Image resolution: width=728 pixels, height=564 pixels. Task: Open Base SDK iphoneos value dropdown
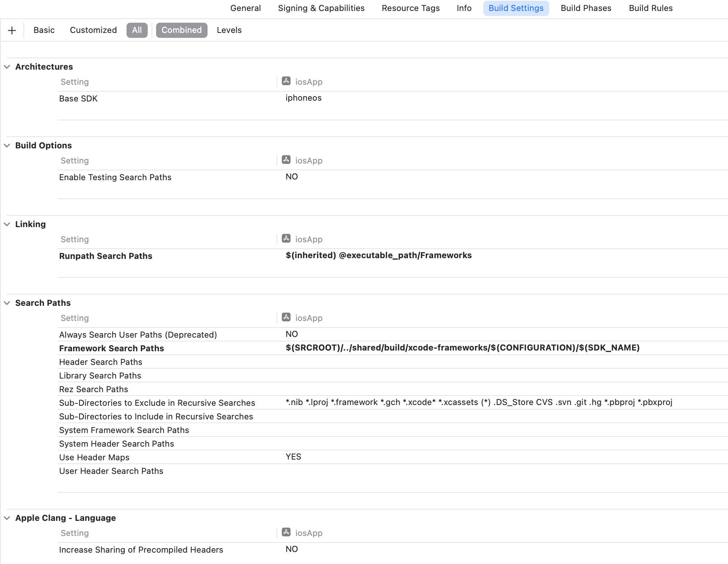point(303,98)
